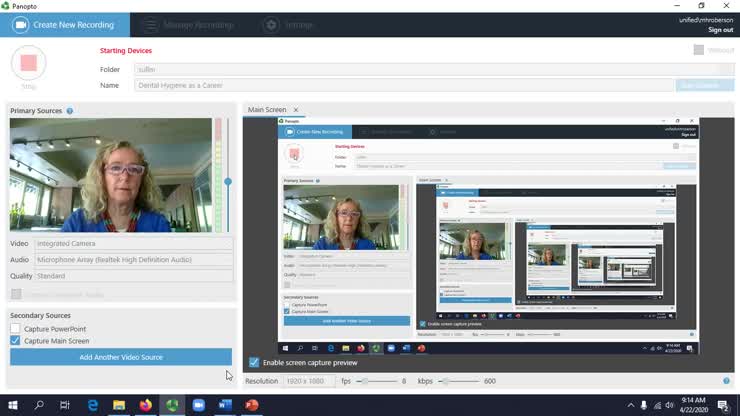The height and width of the screenshot is (416, 740).
Task: Open help for Primary Sources
Action: (70, 110)
